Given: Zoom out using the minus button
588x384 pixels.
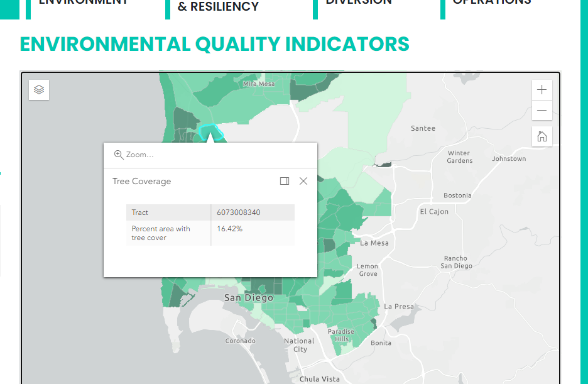Looking at the screenshot, I should 542,111.
